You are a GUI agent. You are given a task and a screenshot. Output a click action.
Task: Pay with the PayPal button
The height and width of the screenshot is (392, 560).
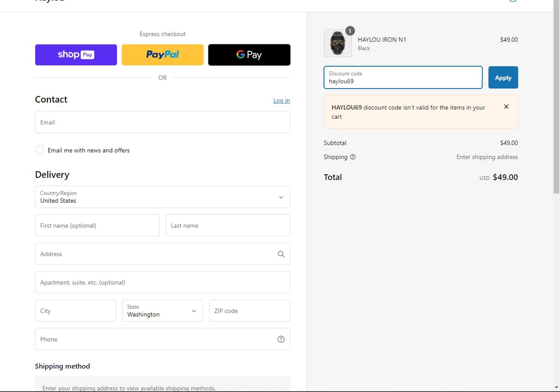[162, 55]
